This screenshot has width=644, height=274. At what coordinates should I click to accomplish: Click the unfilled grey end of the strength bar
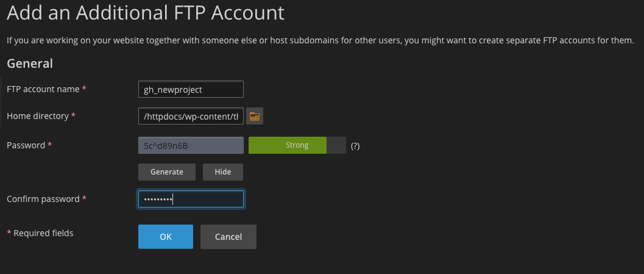(x=336, y=145)
